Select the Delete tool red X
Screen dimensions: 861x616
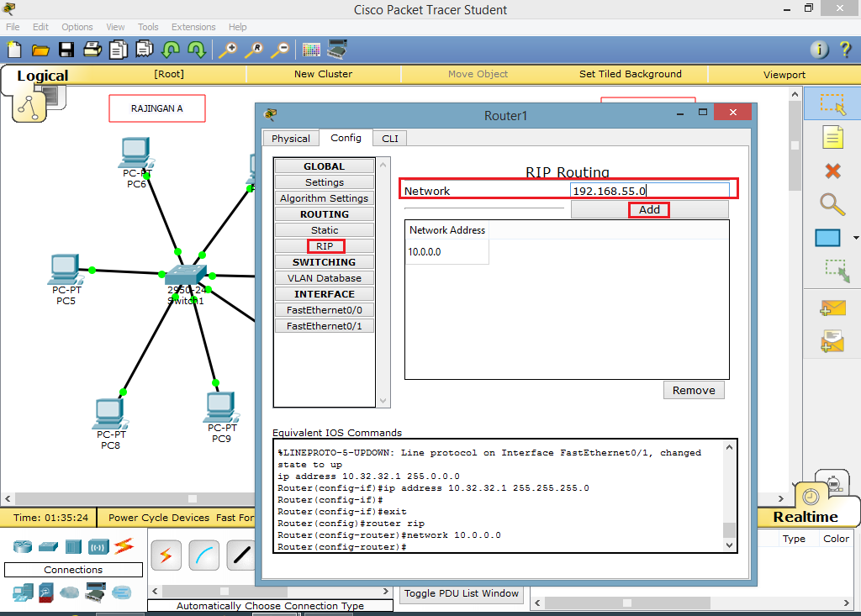coord(832,171)
